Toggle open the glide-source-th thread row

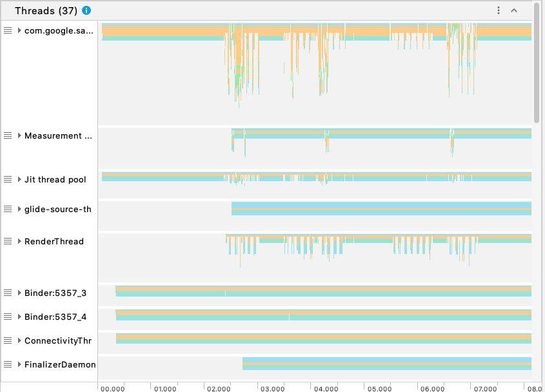(20, 209)
